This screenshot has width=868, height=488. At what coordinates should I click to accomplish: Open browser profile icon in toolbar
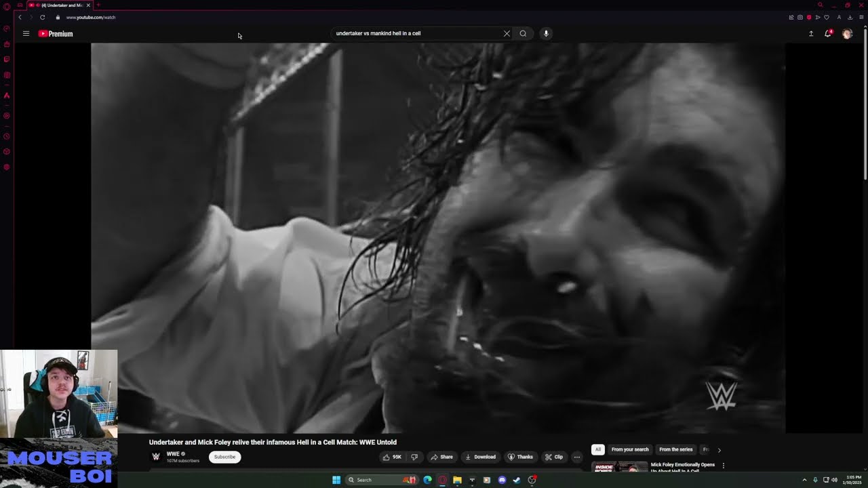click(x=839, y=18)
